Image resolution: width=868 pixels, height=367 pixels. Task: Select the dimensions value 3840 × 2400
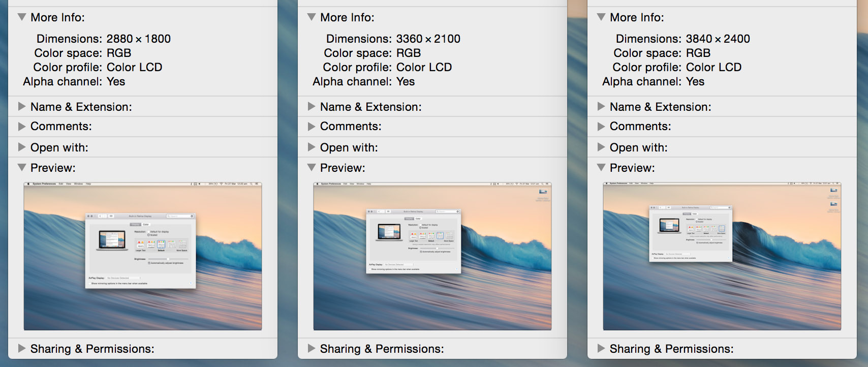[x=718, y=39]
